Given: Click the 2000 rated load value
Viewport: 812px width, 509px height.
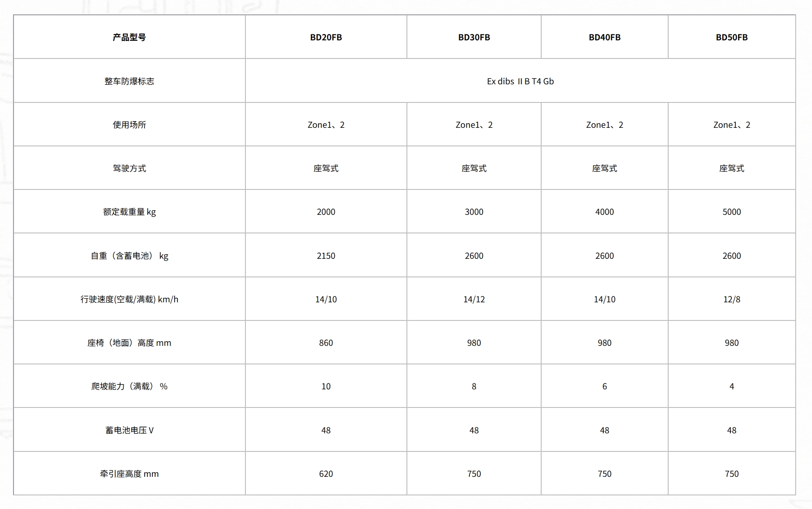Looking at the screenshot, I should [326, 212].
